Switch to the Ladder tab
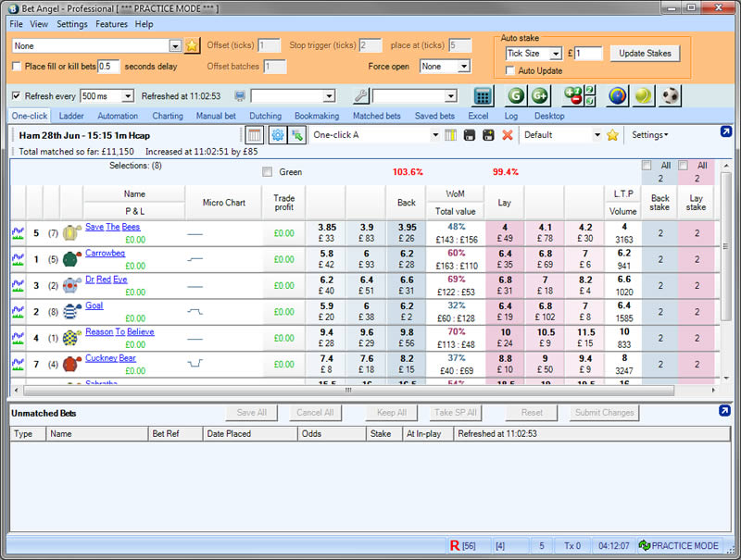Image resolution: width=741 pixels, height=560 pixels. 71,116
